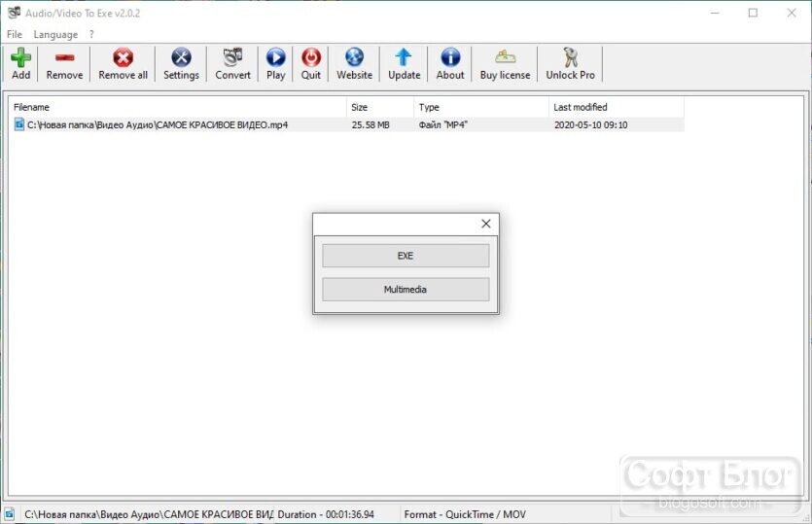Maximize the Audio/Video To Exe window
Image resolution: width=812 pixels, height=524 pixels.
[x=753, y=13]
